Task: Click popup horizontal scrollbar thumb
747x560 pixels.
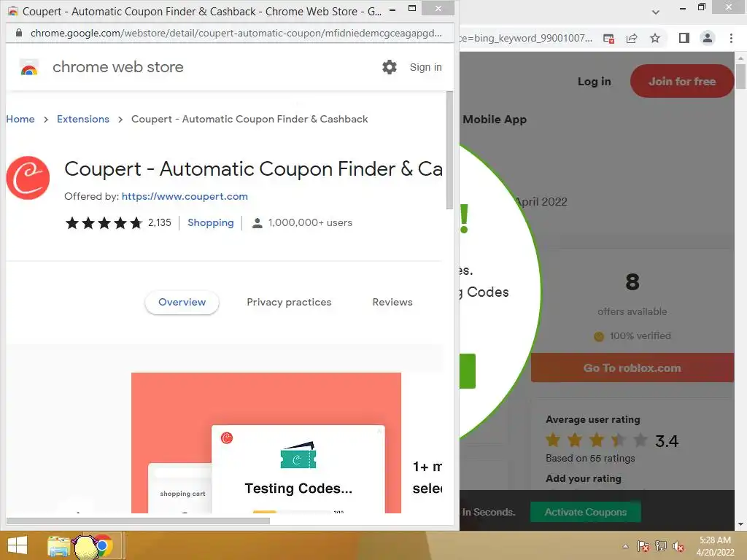Action: click(138, 521)
